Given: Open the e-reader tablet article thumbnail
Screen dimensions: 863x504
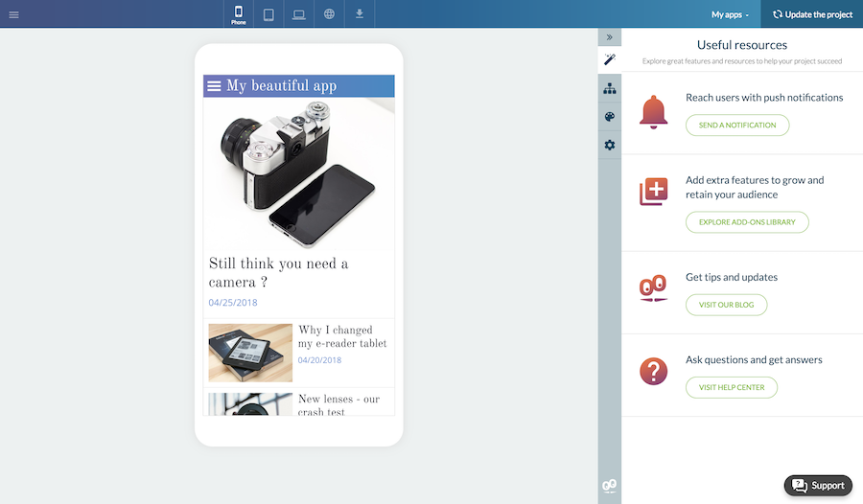Looking at the screenshot, I should 250,353.
